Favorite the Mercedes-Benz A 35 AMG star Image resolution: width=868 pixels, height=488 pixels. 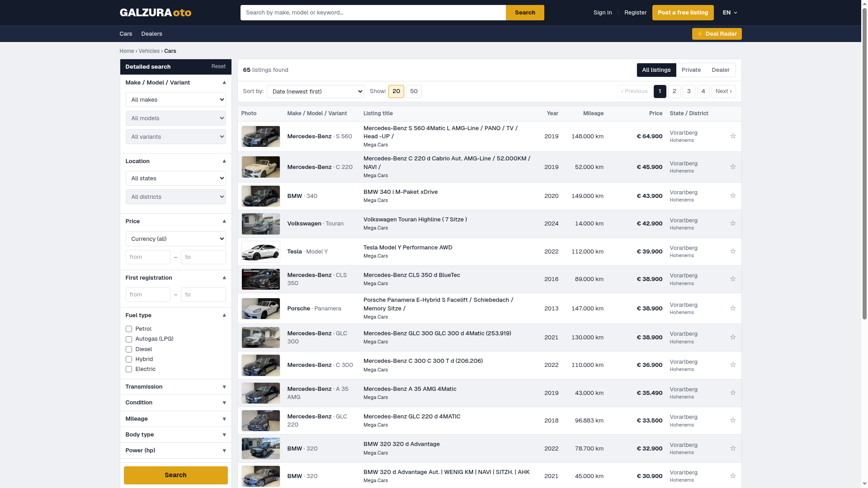click(x=733, y=393)
